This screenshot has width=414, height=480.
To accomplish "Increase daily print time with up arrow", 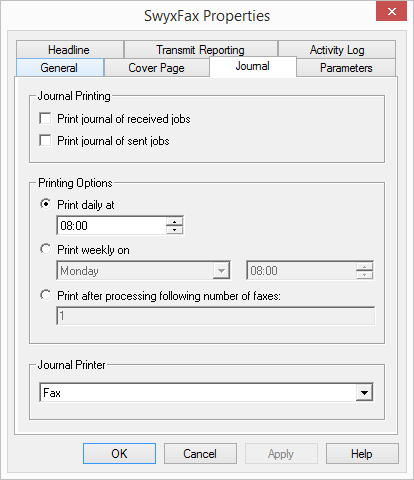I will click(x=174, y=221).
